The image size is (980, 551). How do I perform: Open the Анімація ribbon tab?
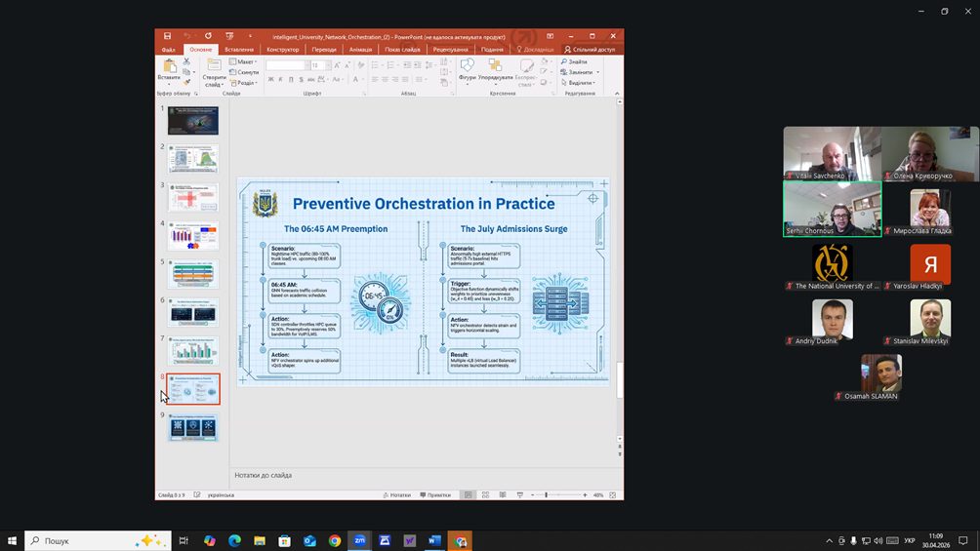pos(360,50)
